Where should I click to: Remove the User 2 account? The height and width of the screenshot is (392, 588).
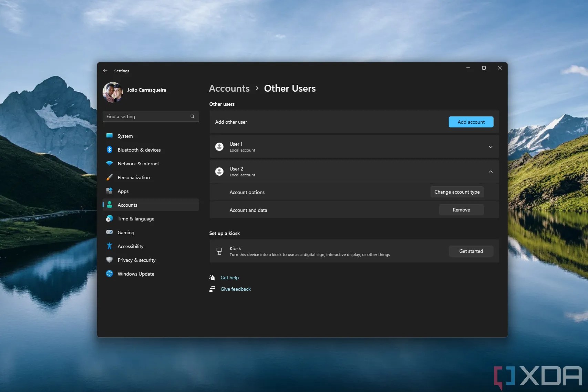(461, 210)
